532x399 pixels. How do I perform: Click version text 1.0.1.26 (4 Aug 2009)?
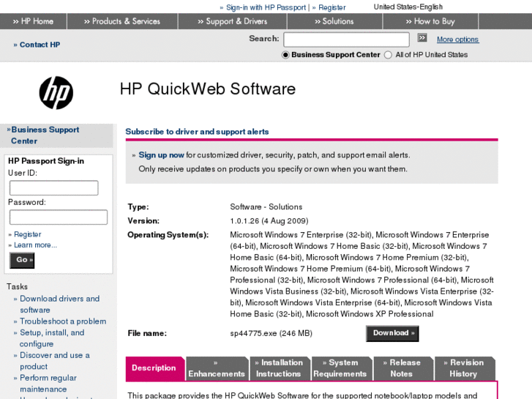[x=269, y=221]
